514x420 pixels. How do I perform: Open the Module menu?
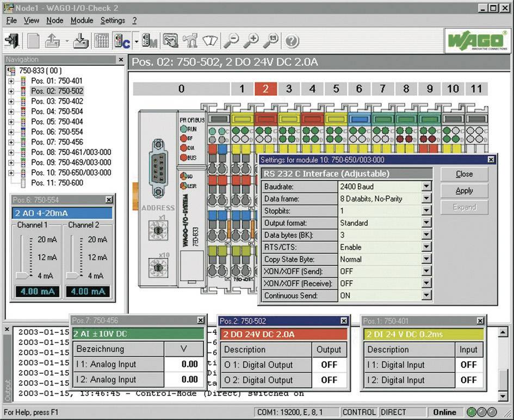click(82, 20)
